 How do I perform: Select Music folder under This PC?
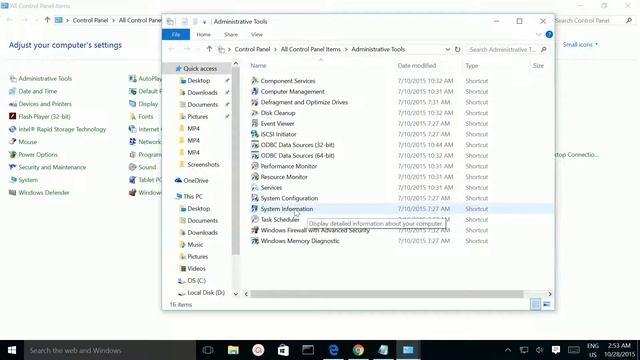(195, 244)
